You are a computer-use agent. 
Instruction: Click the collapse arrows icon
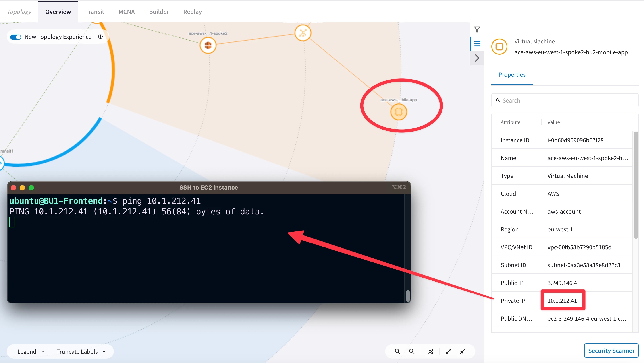463,351
